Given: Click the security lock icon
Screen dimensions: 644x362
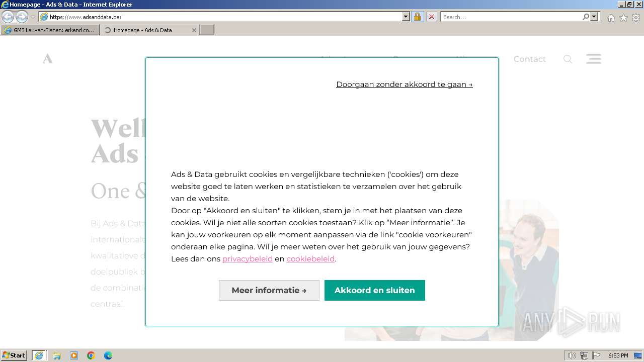Looking at the screenshot, I should 417,17.
